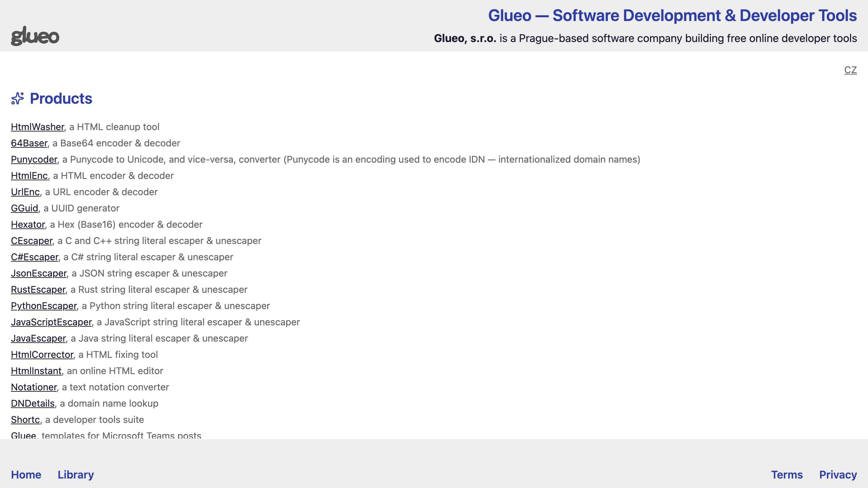
Task: Open the HtmlWasher link
Action: (x=37, y=127)
